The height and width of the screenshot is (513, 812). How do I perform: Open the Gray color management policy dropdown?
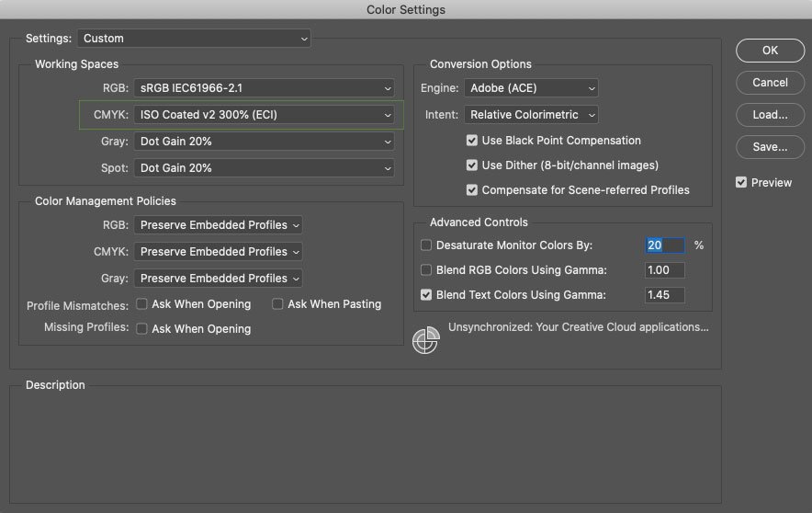coord(219,278)
